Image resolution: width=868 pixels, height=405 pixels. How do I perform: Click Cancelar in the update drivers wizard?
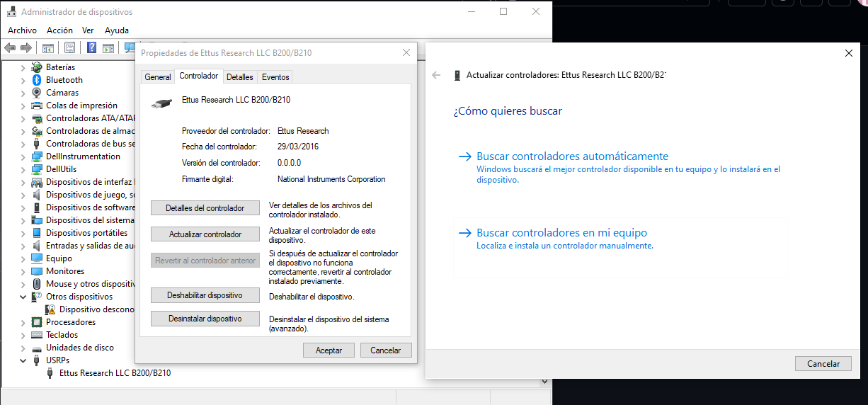(x=823, y=363)
